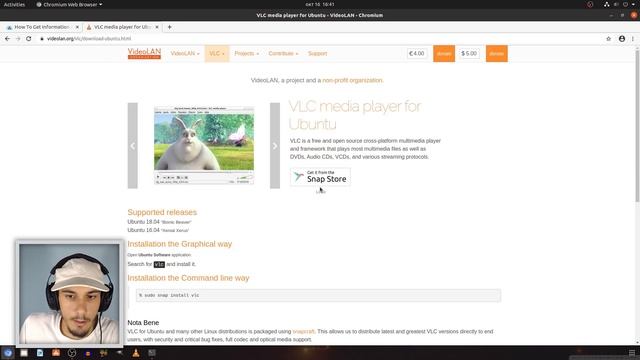Screen dimensions: 640x360
Task: Click the 'Supported releases' heading
Action: point(162,212)
